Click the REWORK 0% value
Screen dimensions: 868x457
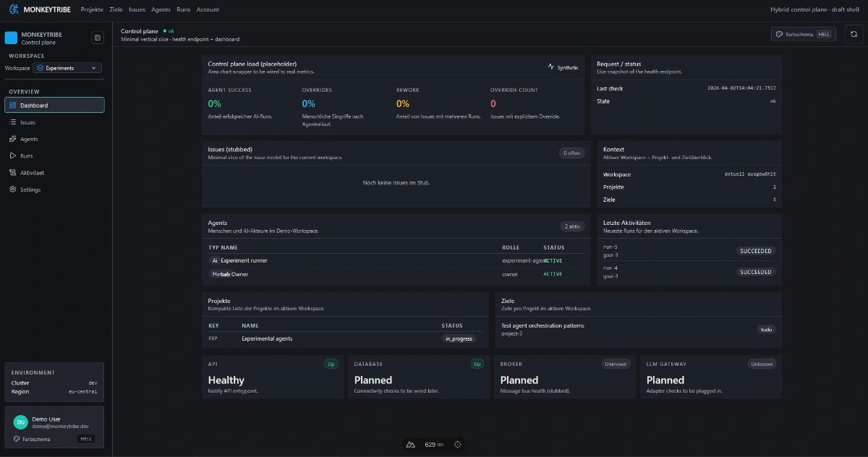(403, 103)
